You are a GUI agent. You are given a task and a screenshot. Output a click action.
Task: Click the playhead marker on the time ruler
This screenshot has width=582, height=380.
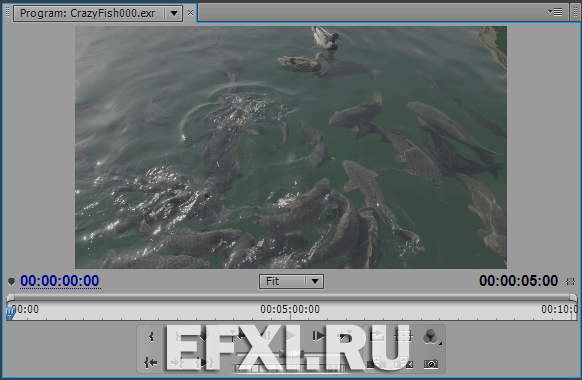(x=10, y=313)
